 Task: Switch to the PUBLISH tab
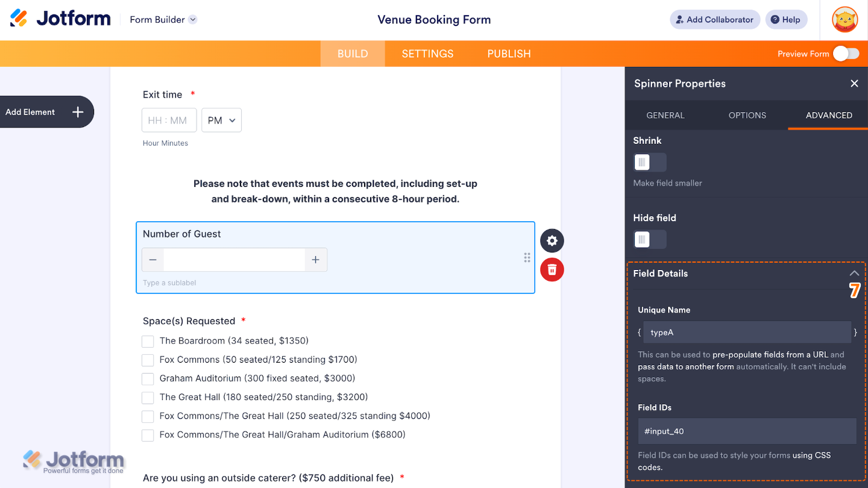(x=509, y=54)
